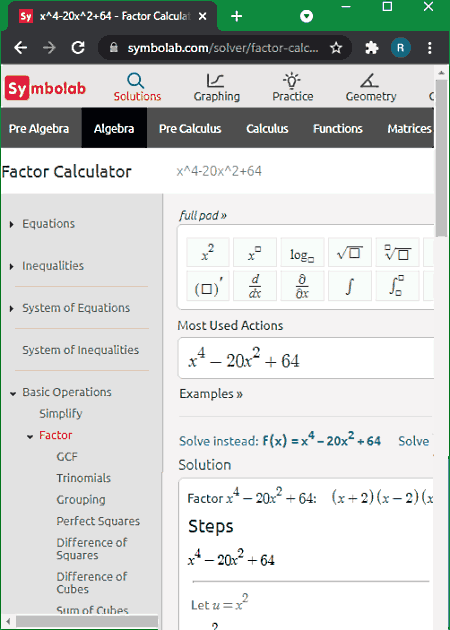Image resolution: width=450 pixels, height=630 pixels.
Task: Insert the square root symbol
Action: pos(350,252)
